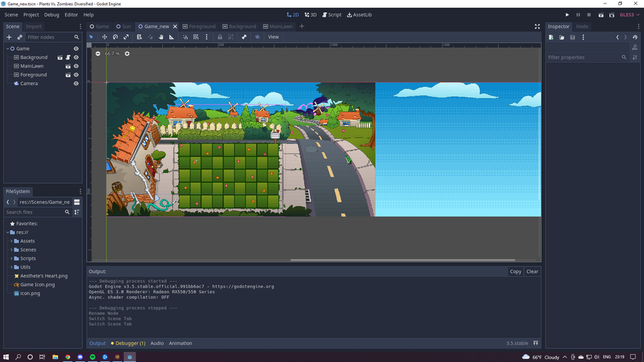Play the project
This screenshot has width=644, height=362.
tap(567, 15)
